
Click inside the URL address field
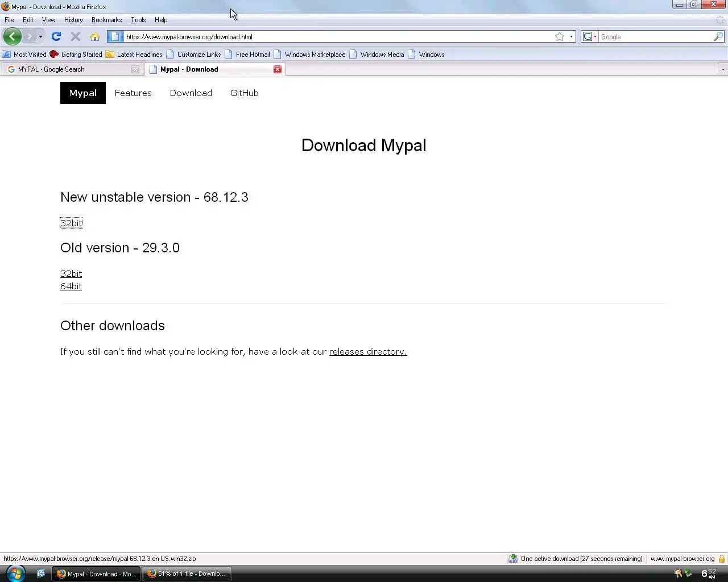click(338, 36)
